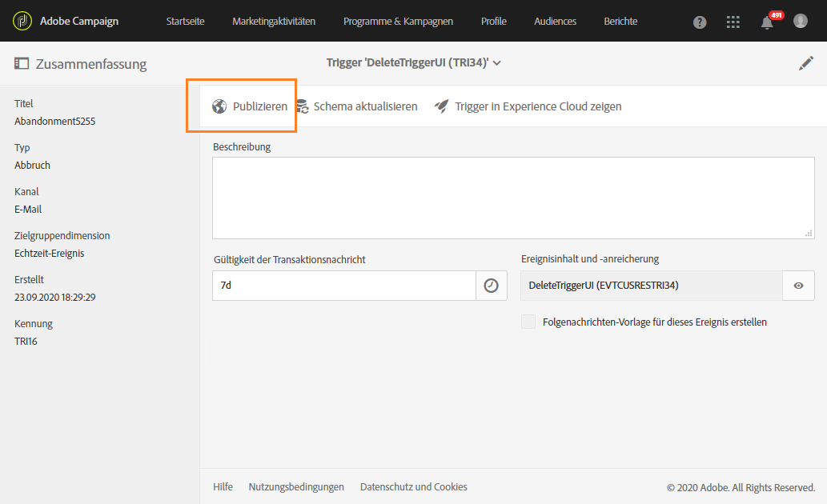The height and width of the screenshot is (504, 827).
Task: Open the help question mark icon
Action: point(700,22)
